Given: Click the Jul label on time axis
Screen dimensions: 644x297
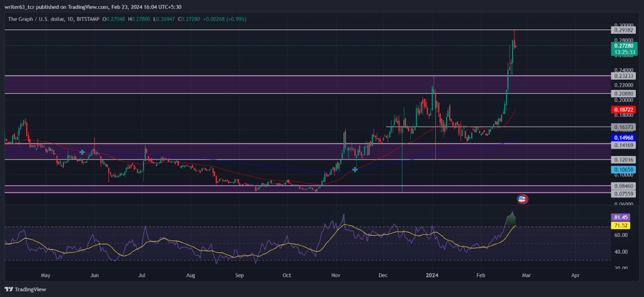Looking at the screenshot, I should pyautogui.click(x=143, y=275).
